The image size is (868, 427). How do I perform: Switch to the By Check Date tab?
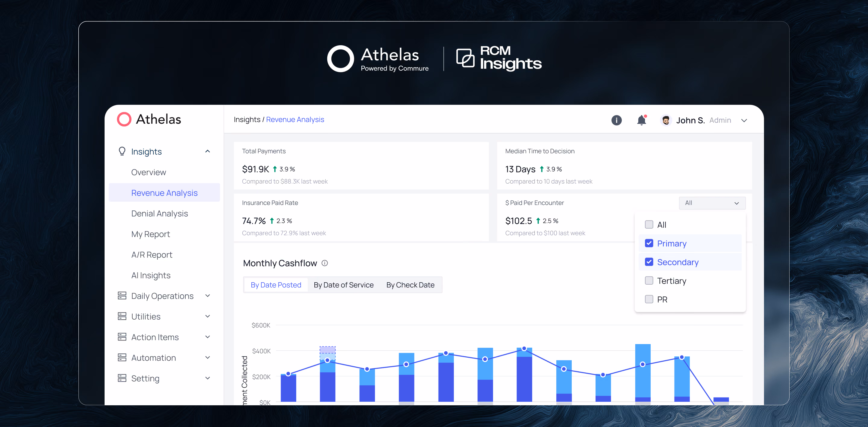tap(410, 285)
